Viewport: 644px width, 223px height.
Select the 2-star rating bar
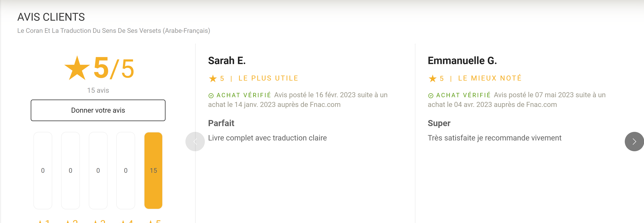click(x=70, y=171)
